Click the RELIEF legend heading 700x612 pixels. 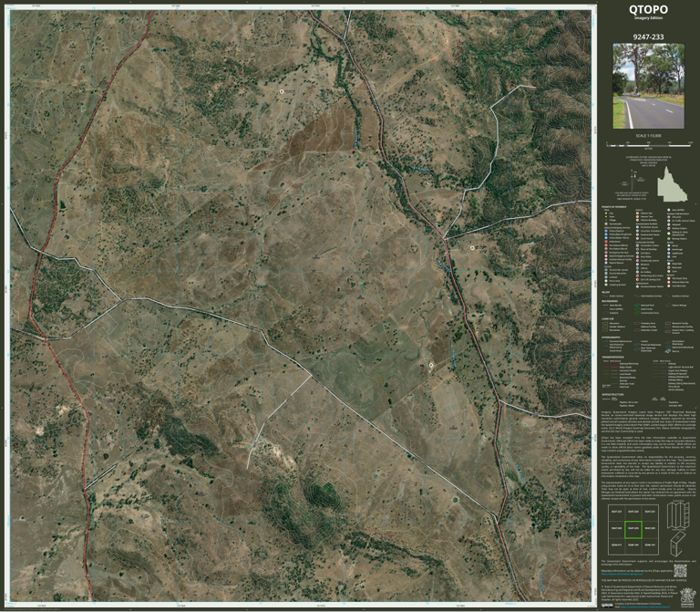(606, 292)
